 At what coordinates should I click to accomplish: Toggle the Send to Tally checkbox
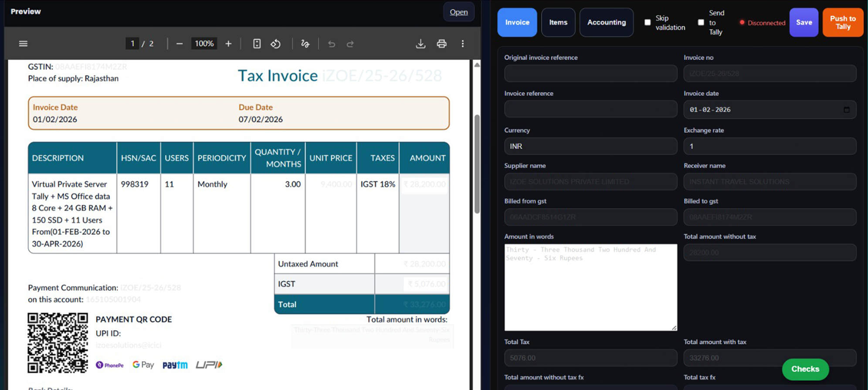coord(701,22)
